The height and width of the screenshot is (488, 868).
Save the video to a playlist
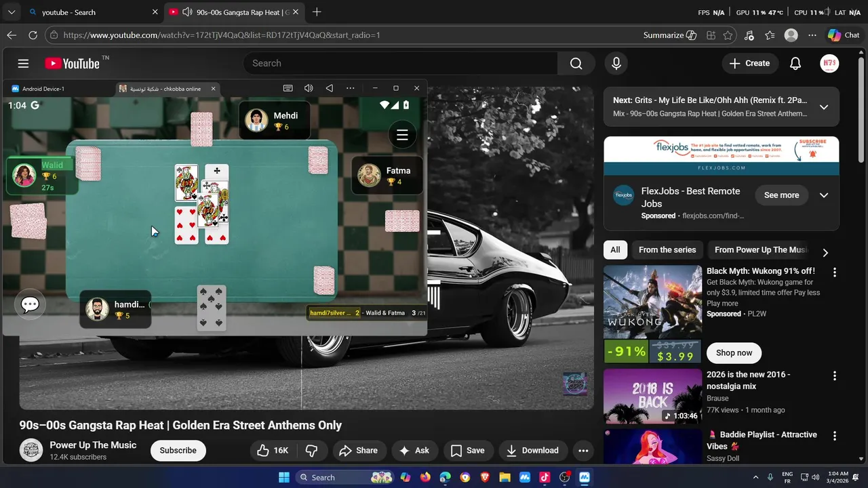(x=468, y=451)
